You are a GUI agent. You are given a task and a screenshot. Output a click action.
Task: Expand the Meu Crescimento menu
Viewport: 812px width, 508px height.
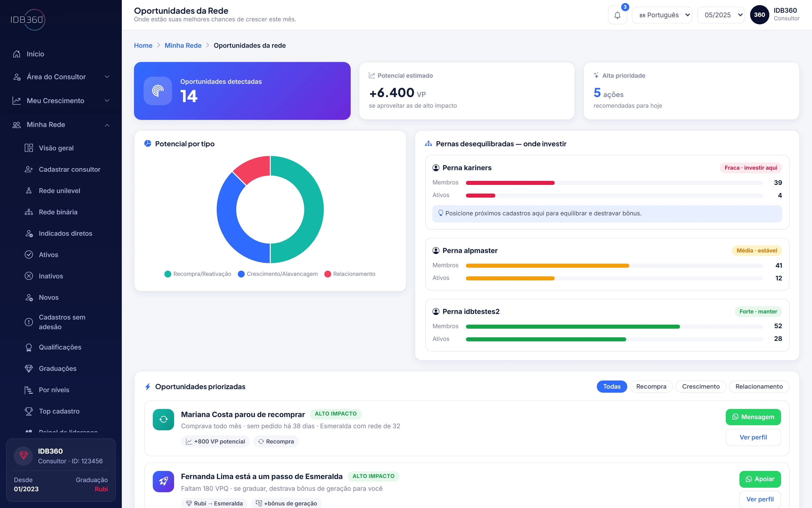61,101
